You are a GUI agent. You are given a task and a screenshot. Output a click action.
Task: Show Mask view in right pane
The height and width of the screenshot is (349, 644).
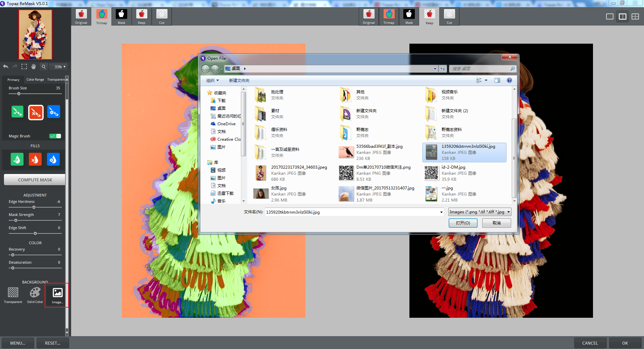point(409,16)
